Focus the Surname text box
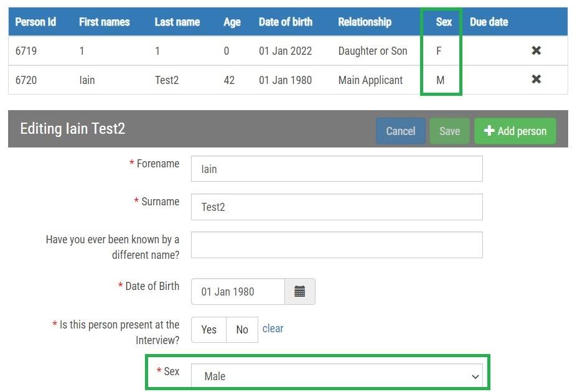585x392 pixels. tap(337, 207)
